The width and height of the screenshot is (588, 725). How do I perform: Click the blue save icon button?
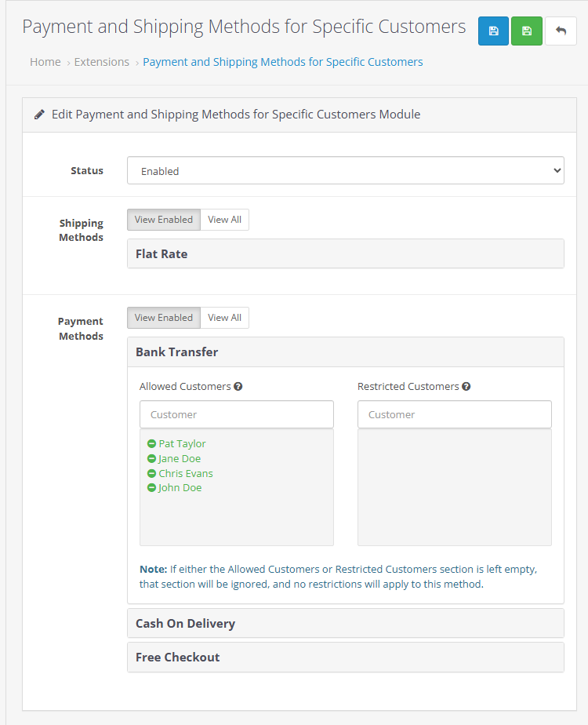(x=493, y=31)
